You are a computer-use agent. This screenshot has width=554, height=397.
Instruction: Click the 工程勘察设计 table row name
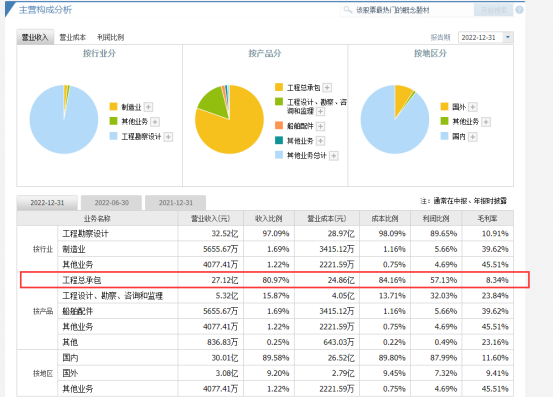[x=86, y=234]
